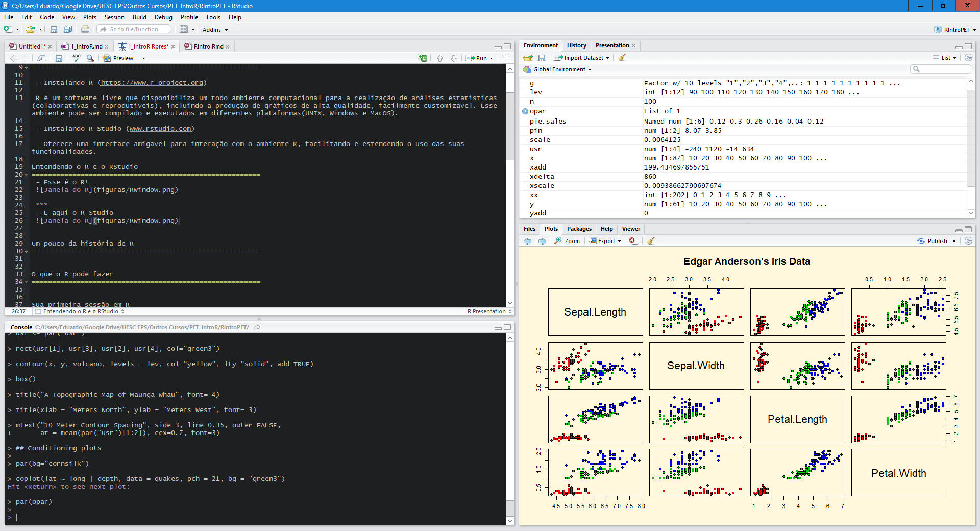Save the workspace from the Environment pane
Image resolution: width=980 pixels, height=531 pixels.
click(x=542, y=58)
